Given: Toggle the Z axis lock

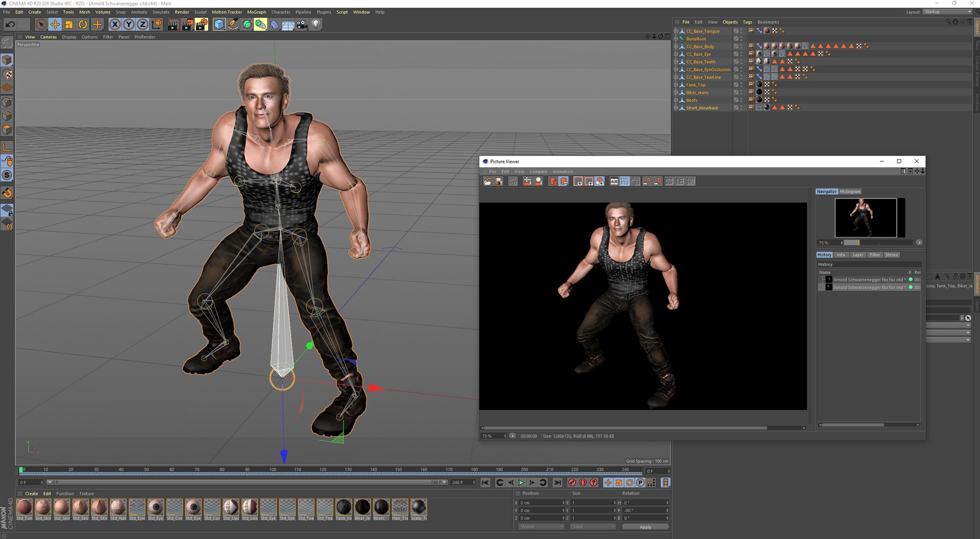Looking at the screenshot, I should point(143,24).
